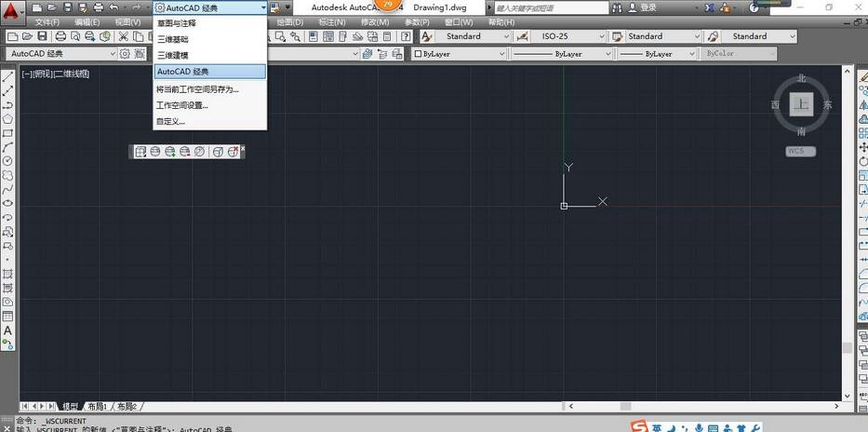Select 草图与注释 workspace
This screenshot has height=432, width=868.
(x=210, y=23)
